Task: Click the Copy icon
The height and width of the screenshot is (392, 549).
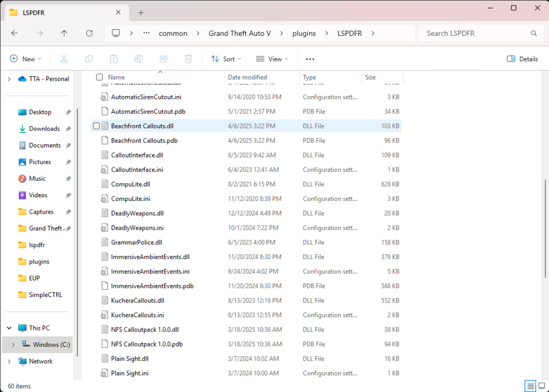Action: (89, 59)
